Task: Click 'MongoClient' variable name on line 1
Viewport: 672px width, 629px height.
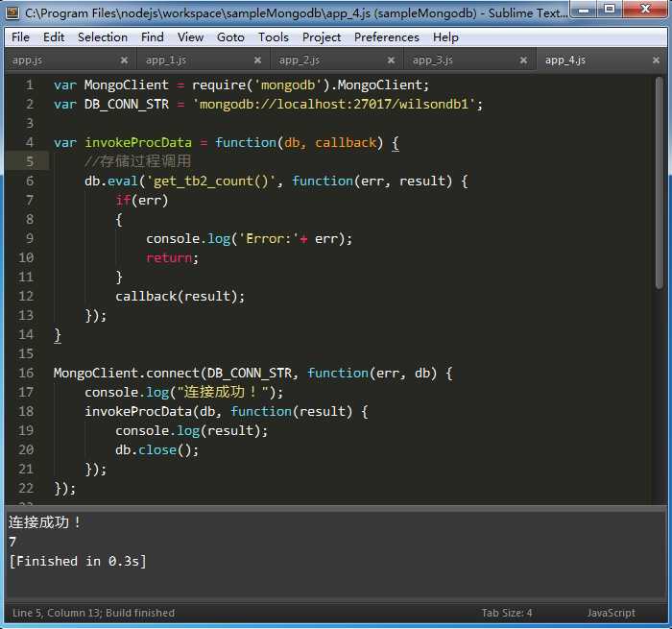Action: (x=127, y=85)
